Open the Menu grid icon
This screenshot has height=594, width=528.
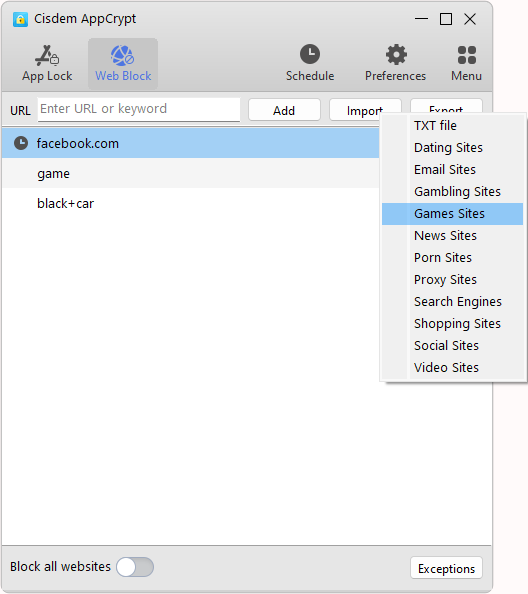[466, 64]
